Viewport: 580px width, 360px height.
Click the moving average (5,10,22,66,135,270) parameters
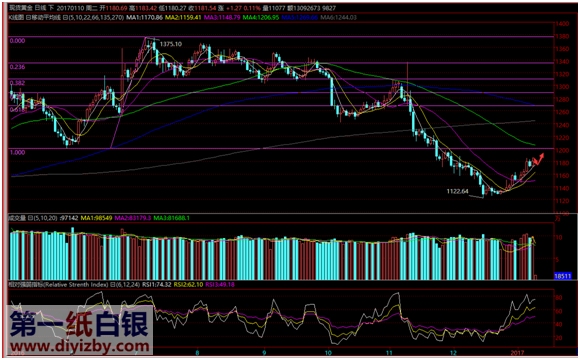click(x=94, y=17)
